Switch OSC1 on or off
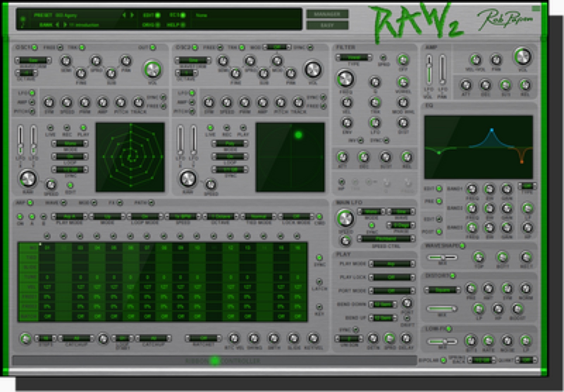 click(35, 47)
